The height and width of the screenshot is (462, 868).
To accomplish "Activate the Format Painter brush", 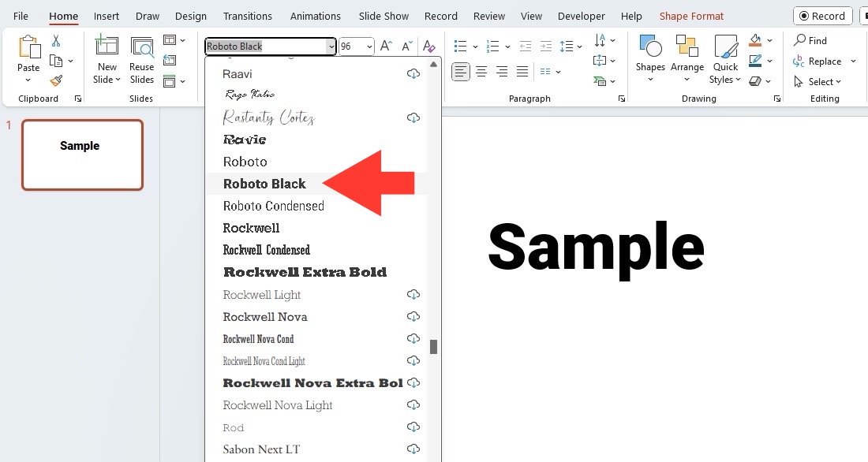I will pyautogui.click(x=56, y=80).
